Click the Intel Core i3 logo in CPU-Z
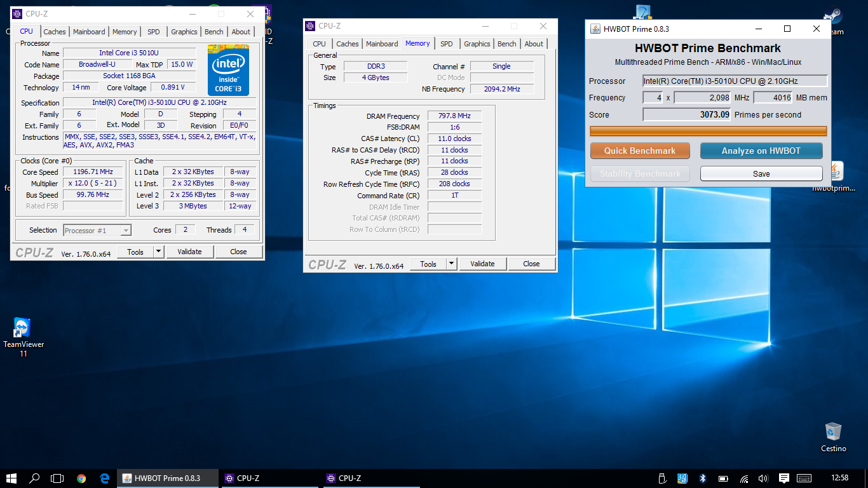Viewport: 868px width, 488px height. pos(228,71)
